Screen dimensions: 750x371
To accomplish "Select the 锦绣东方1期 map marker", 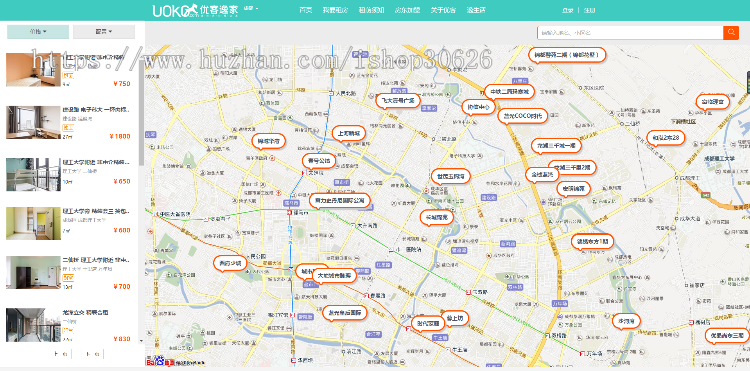I will pyautogui.click(x=592, y=241).
